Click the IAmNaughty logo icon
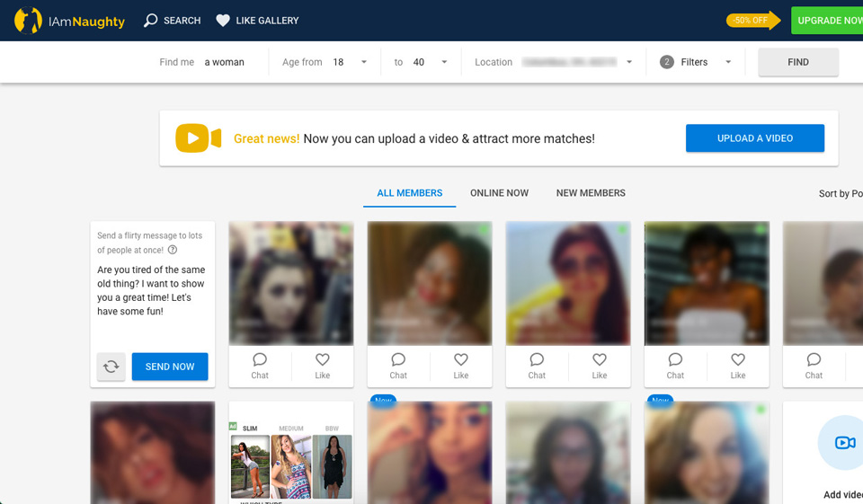The height and width of the screenshot is (504, 863). pos(28,21)
